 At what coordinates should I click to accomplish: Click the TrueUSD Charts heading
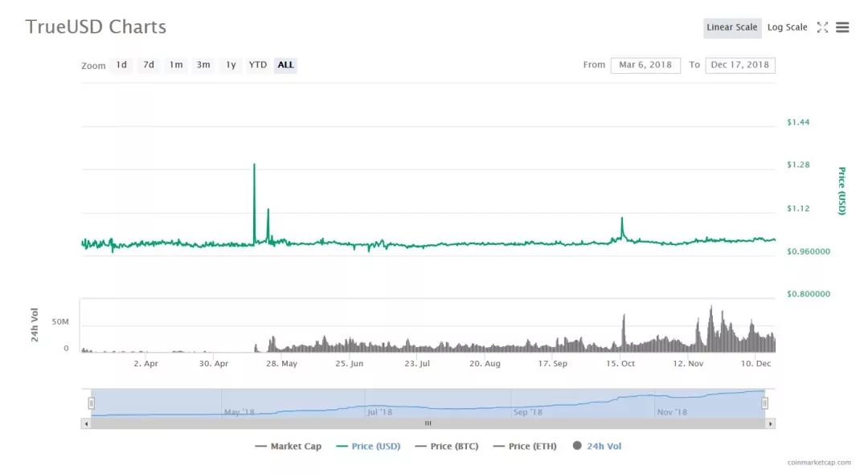pos(96,27)
